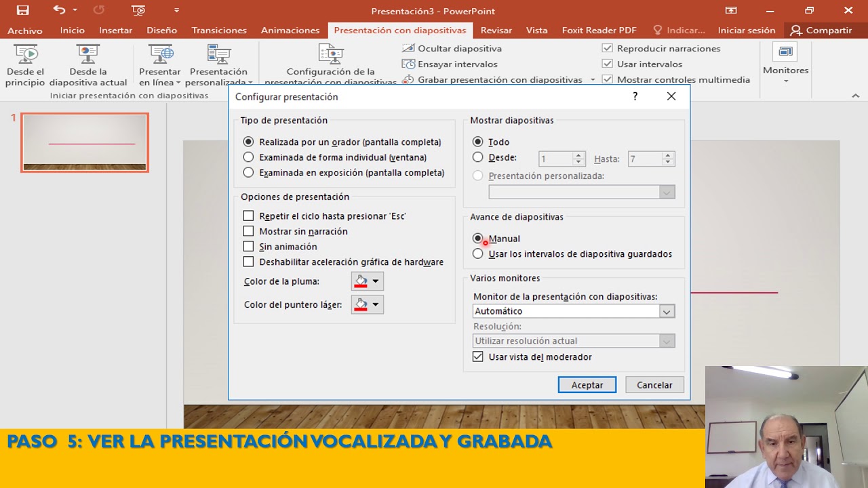The height and width of the screenshot is (488, 868).
Task: Open Presentar en línea icon
Action: point(160,54)
